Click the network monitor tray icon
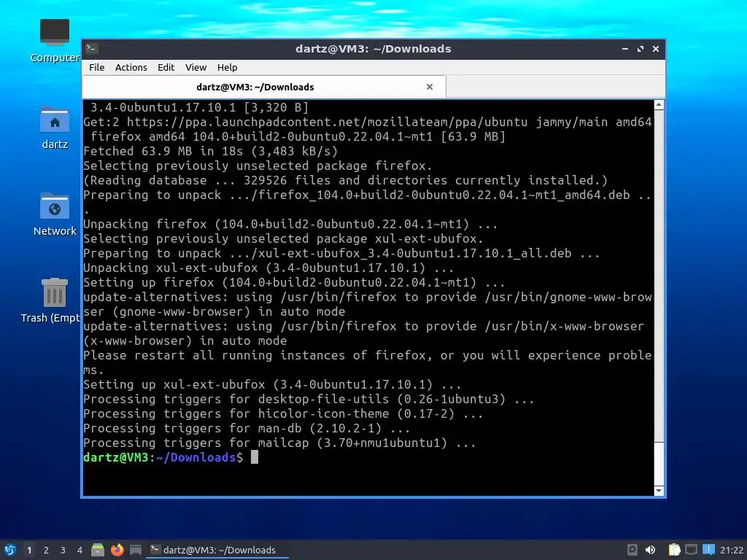Screen dimensions: 747x560 [692, 550]
